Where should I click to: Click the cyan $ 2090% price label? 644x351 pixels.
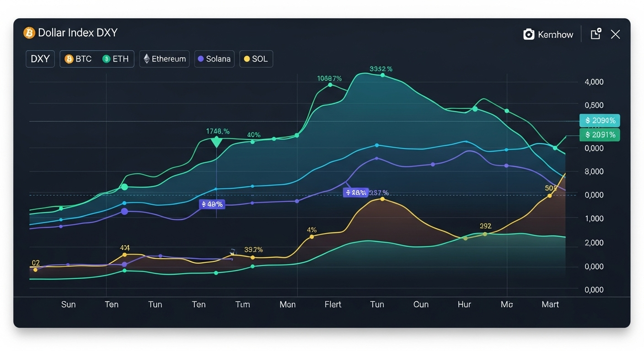(x=600, y=121)
